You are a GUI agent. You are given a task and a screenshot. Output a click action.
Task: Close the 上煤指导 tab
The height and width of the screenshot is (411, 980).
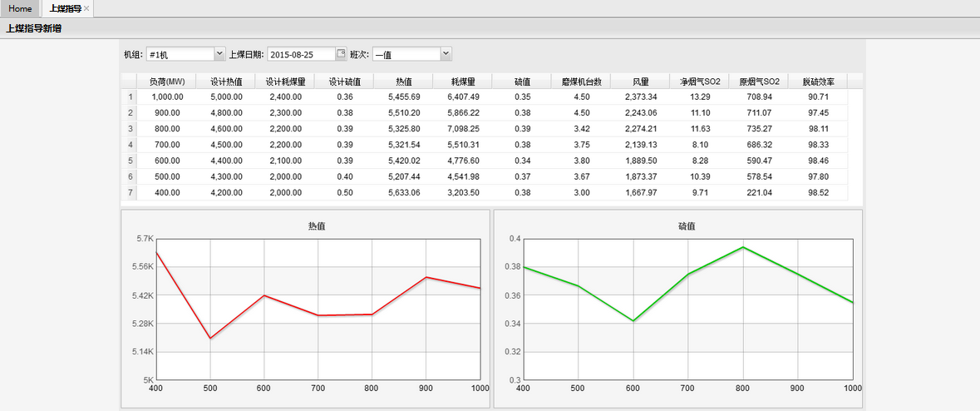(x=86, y=8)
